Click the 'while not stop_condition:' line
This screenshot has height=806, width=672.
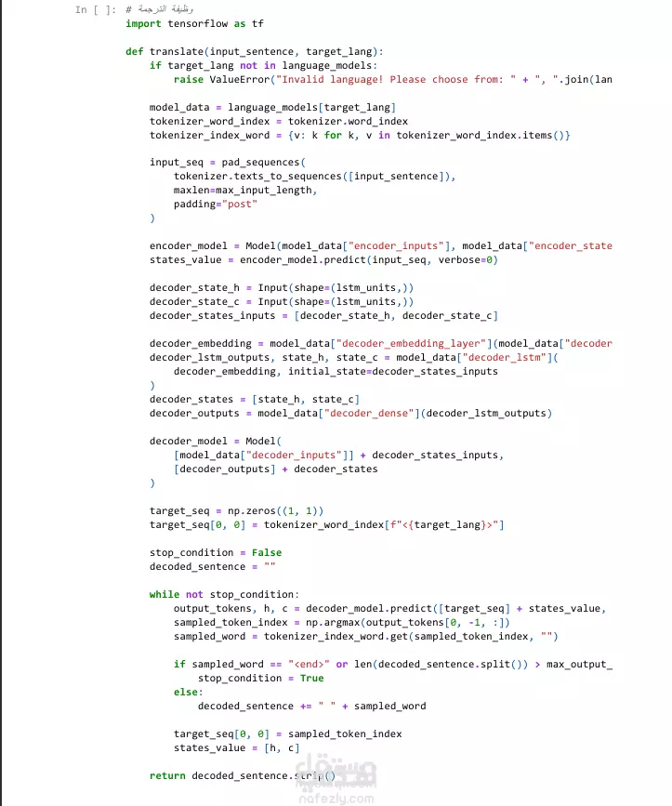(224, 594)
